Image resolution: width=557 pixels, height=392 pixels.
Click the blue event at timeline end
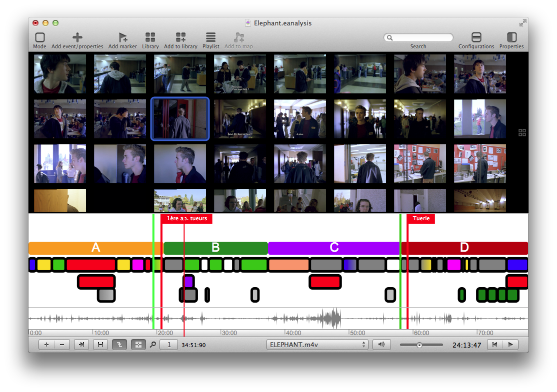click(x=517, y=265)
